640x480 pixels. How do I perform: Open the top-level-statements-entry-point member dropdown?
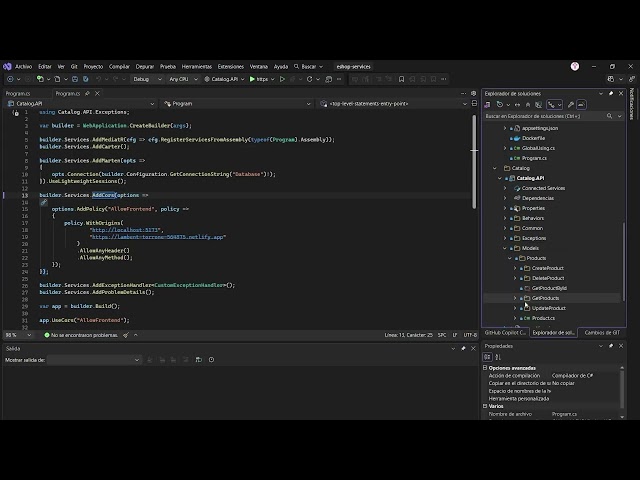tap(393, 104)
